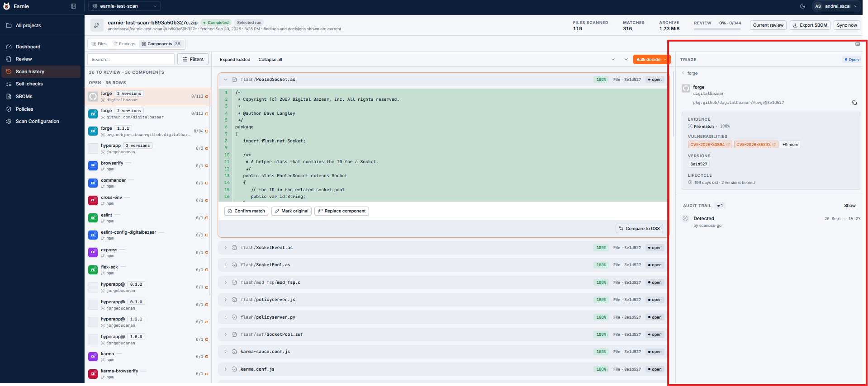Click the component search field

click(131, 59)
